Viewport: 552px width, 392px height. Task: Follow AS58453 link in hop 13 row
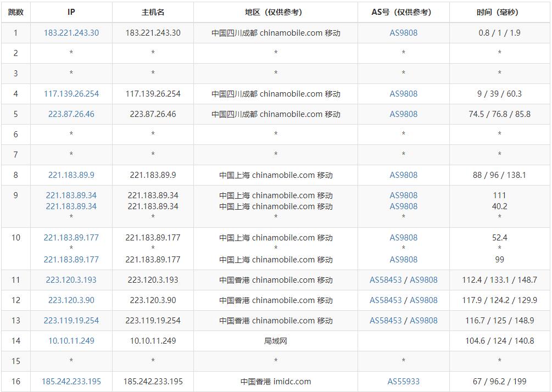click(x=386, y=321)
